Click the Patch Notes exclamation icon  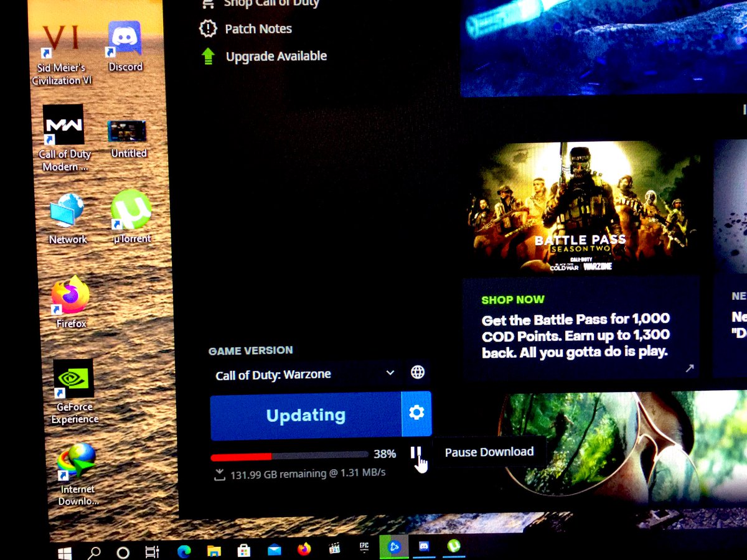point(207,29)
